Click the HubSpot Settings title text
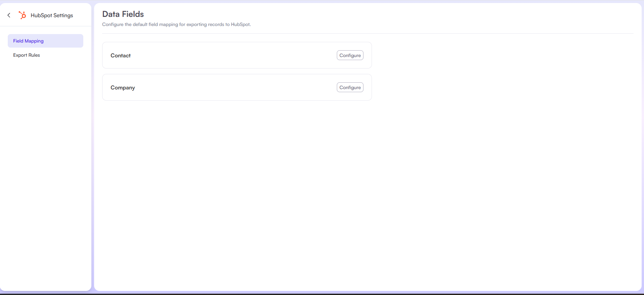The height and width of the screenshot is (295, 644). [52, 16]
